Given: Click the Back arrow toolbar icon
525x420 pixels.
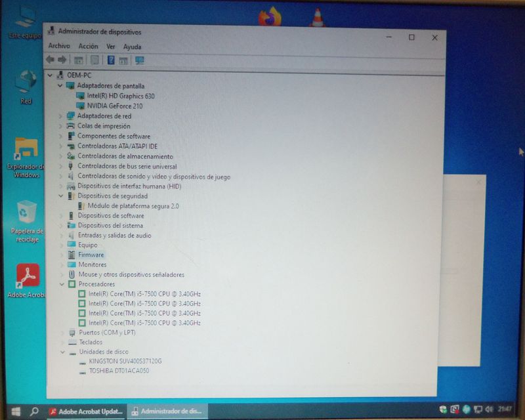Looking at the screenshot, I should click(51, 60).
